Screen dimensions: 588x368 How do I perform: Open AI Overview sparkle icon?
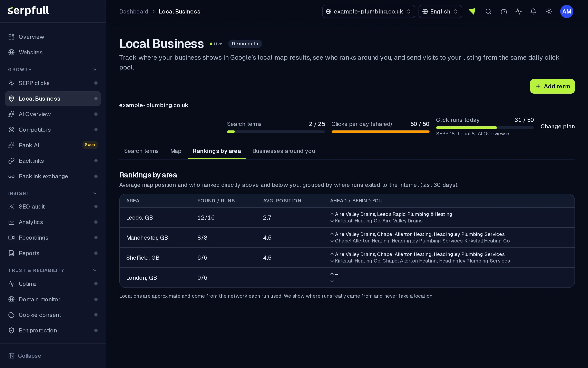pyautogui.click(x=11, y=114)
